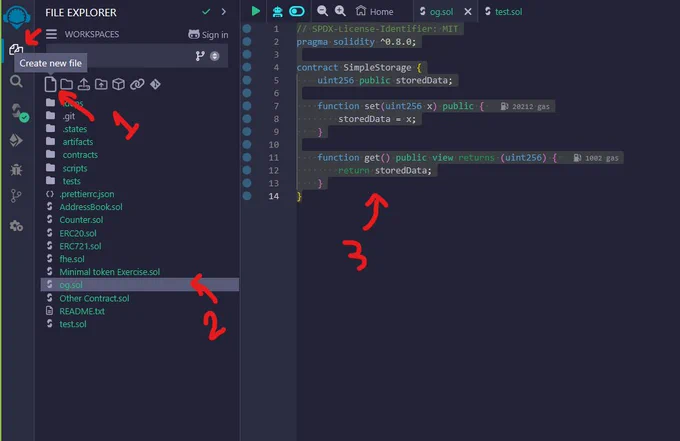Viewport: 680px width, 441px height.
Task: Click the WORKSPACES label
Action: click(92, 34)
